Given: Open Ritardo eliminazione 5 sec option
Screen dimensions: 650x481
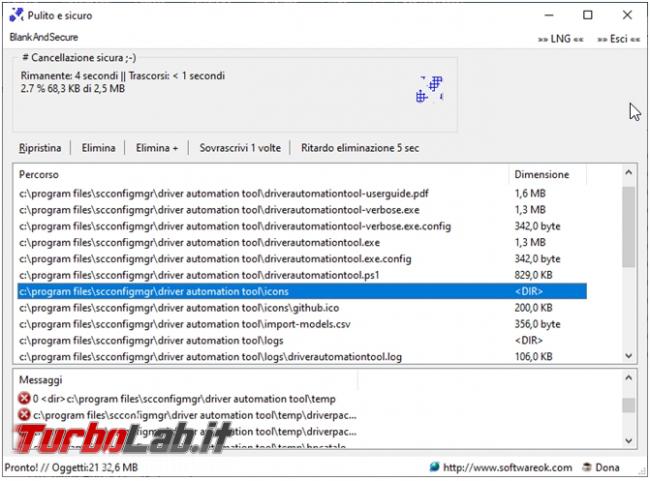Looking at the screenshot, I should click(x=360, y=148).
